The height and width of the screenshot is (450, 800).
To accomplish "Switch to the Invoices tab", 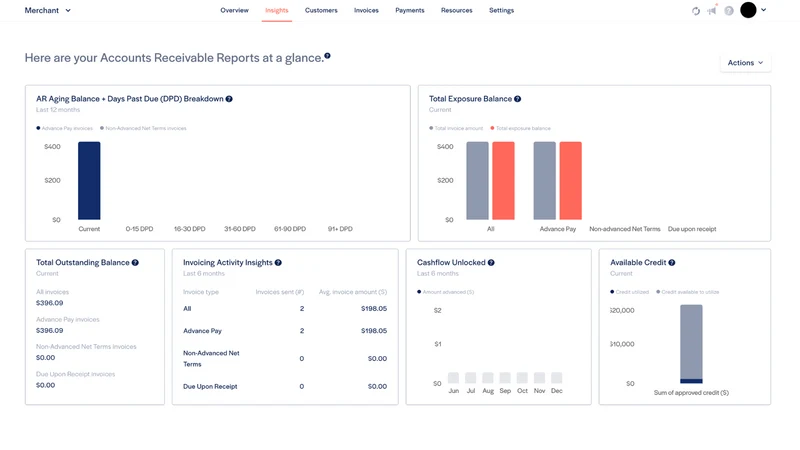I will click(x=366, y=10).
